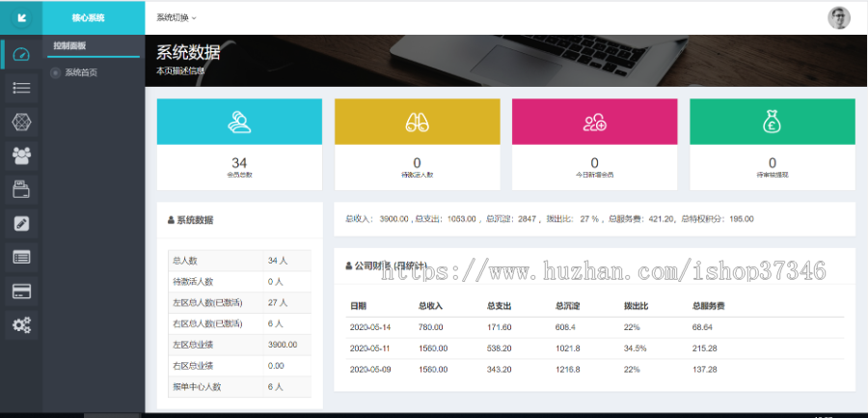Screen dimensions: 868x418
Task: Click the 左区总业绩 value 3900.00
Action: click(x=283, y=345)
